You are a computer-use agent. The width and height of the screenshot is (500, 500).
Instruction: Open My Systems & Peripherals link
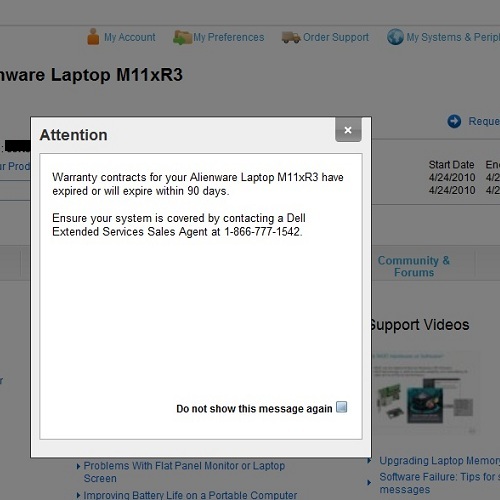453,37
